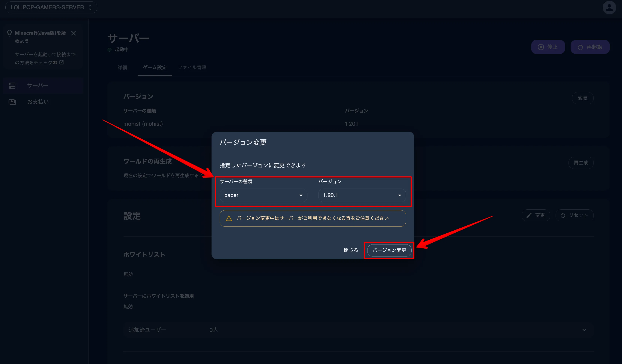Viewport: 622px width, 364px height.
Task: Click the warning triangle icon in notice
Action: tap(229, 218)
